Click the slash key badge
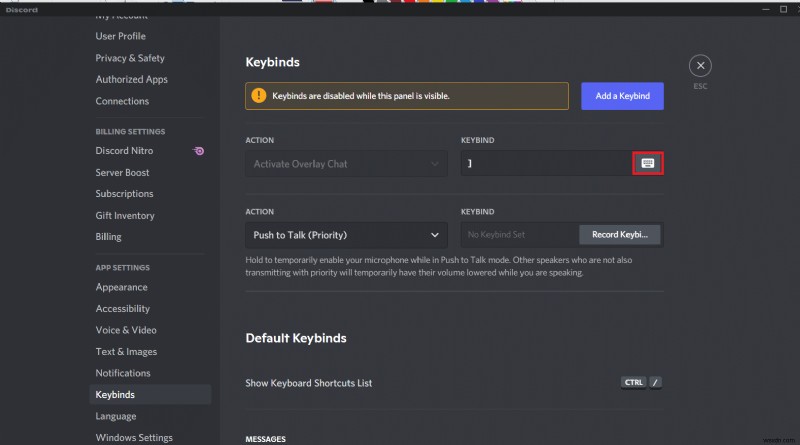 [656, 382]
